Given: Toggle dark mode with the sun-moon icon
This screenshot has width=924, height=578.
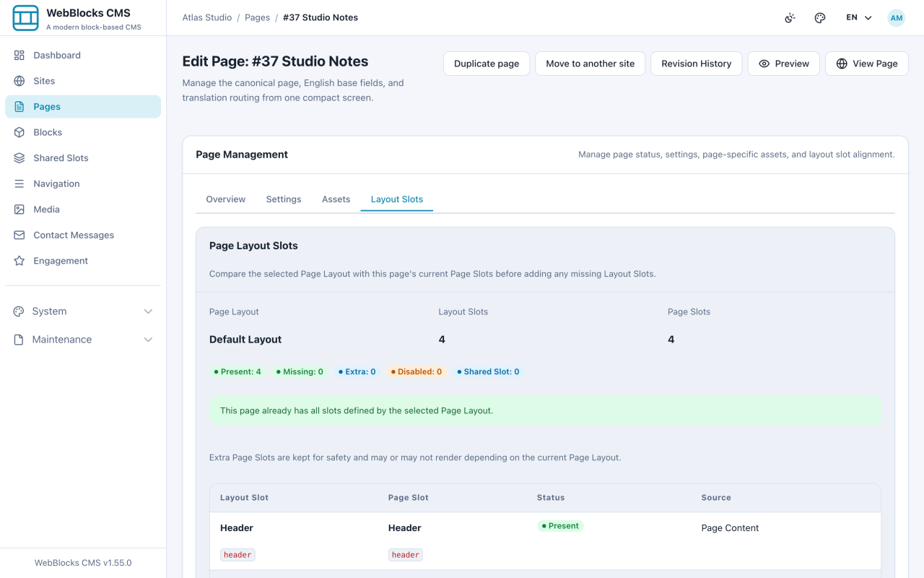Looking at the screenshot, I should (790, 18).
